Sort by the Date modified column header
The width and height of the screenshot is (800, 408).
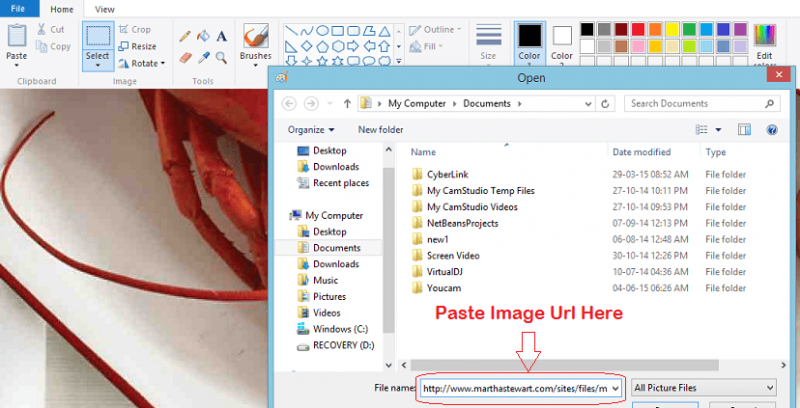pyautogui.click(x=641, y=152)
